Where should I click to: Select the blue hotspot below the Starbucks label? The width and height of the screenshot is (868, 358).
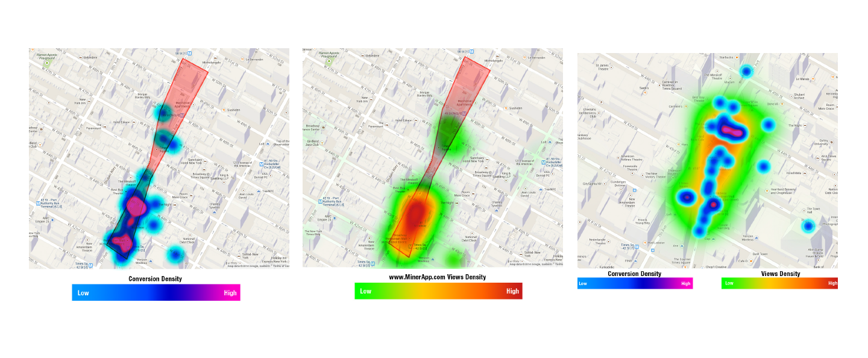(746, 72)
